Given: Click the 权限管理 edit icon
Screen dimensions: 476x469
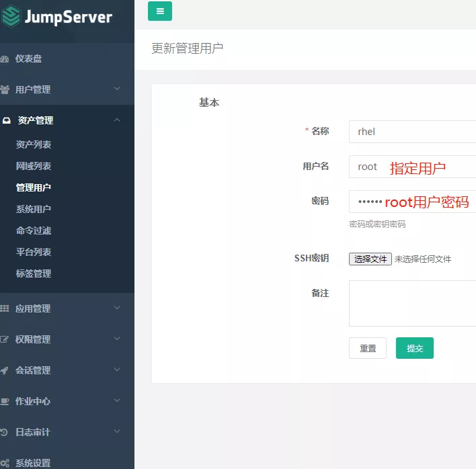Looking at the screenshot, I should click(5, 340).
